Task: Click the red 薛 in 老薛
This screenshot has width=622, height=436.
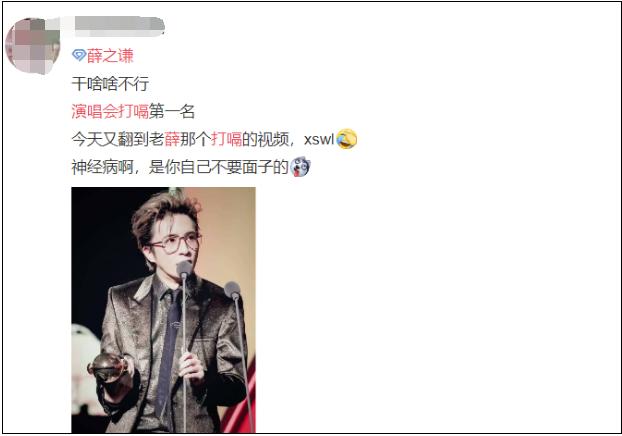Action: tap(172, 139)
